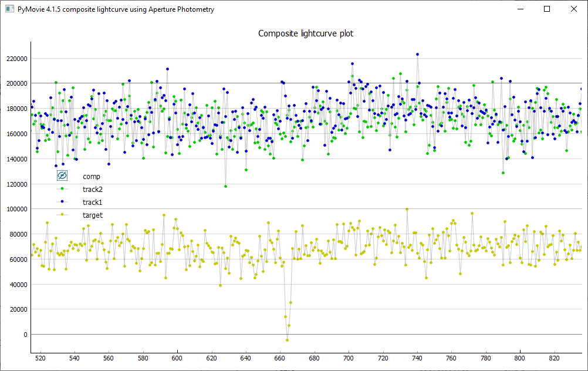Maximize the composite lightcurve window

pos(547,9)
